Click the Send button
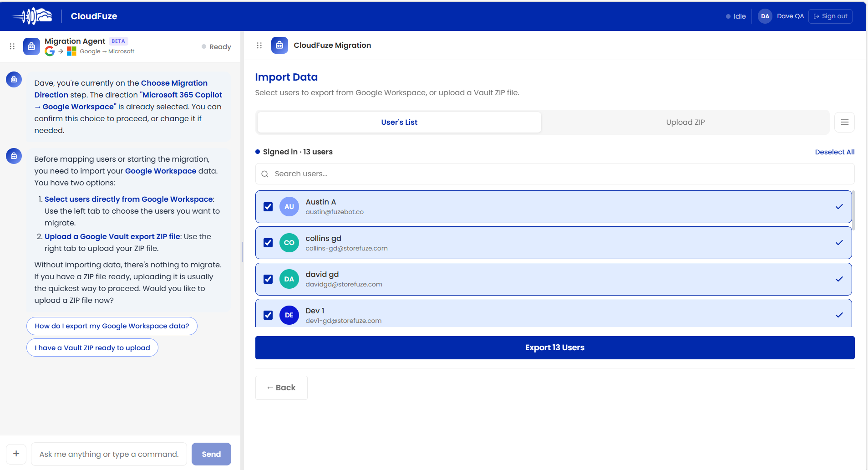Viewport: 868px width, 470px height. pos(211,454)
